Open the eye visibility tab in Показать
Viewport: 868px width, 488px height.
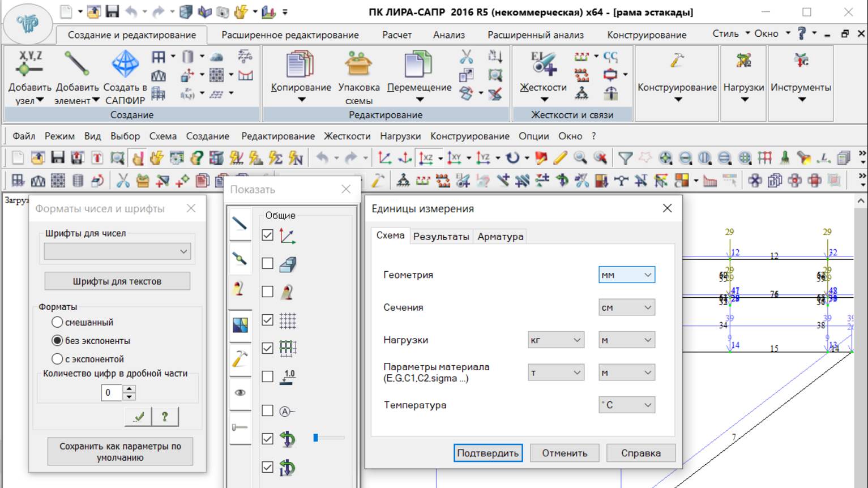240,392
